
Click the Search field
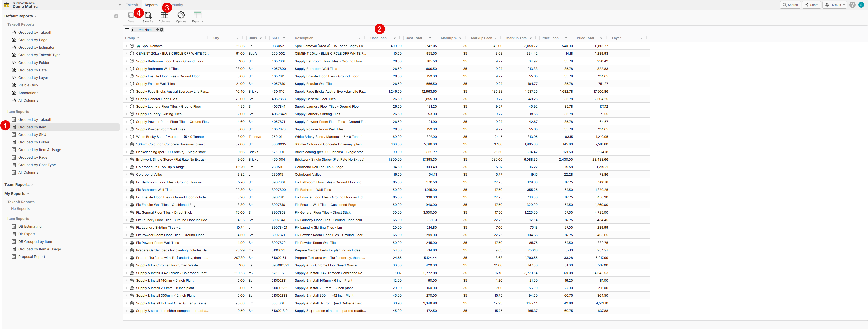pyautogui.click(x=790, y=5)
